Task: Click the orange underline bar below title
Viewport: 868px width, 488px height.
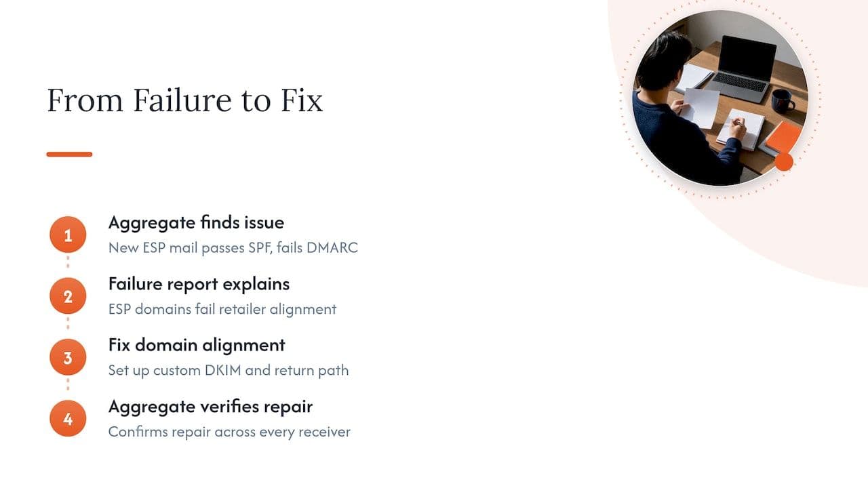Action: [69, 155]
